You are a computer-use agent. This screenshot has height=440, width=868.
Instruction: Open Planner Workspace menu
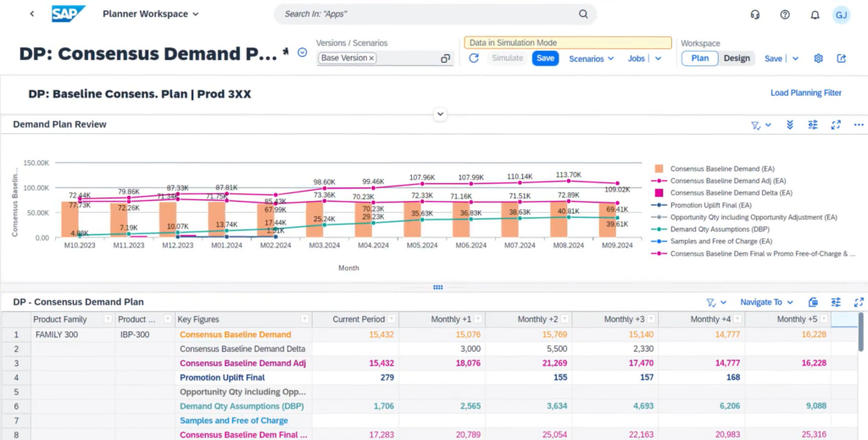click(x=151, y=14)
